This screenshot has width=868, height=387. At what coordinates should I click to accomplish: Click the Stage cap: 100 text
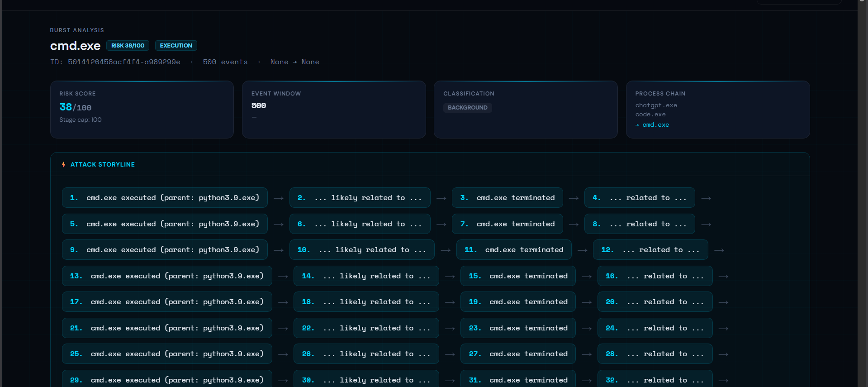(x=81, y=120)
